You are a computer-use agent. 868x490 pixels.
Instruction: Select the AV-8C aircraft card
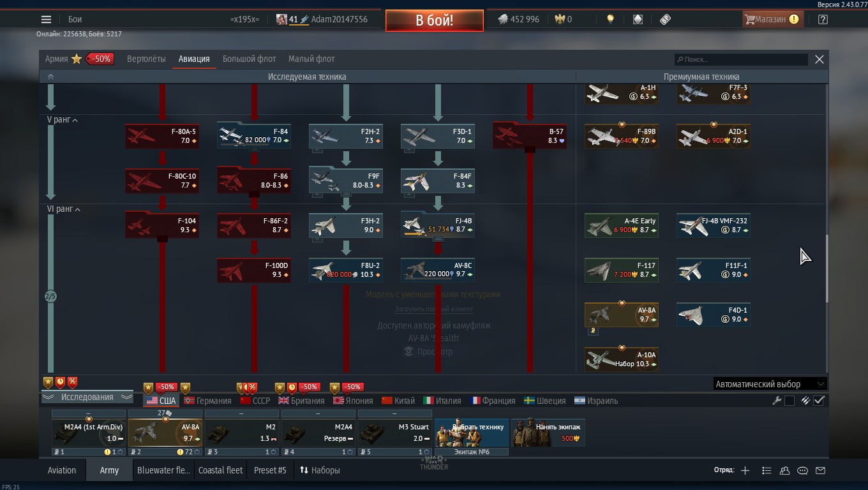pos(438,270)
